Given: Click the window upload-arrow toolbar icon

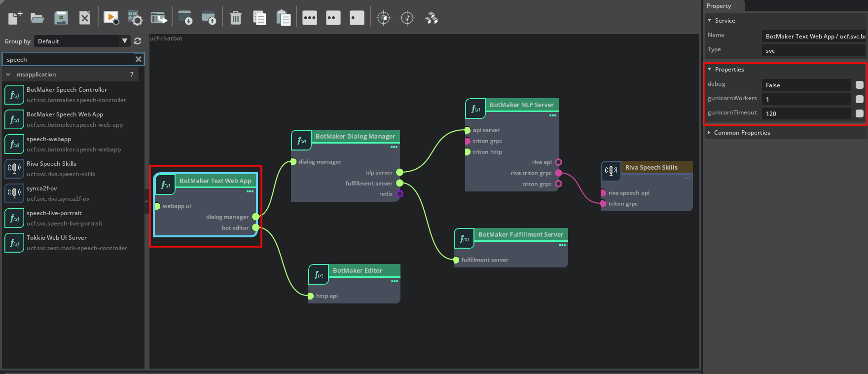Looking at the screenshot, I should click(x=209, y=18).
